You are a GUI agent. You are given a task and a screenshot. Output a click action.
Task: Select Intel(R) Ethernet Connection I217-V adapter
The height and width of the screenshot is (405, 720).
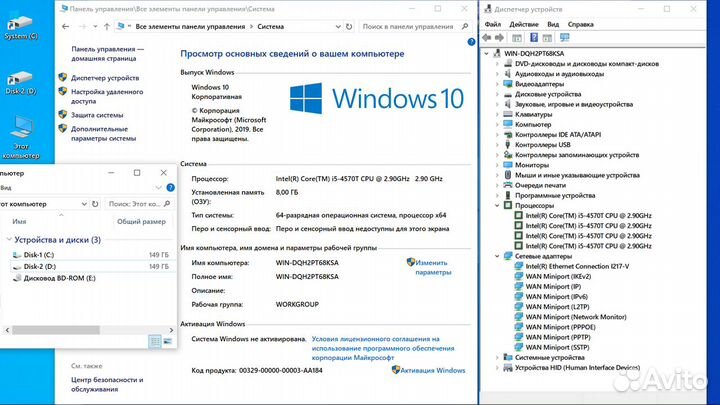577,266
